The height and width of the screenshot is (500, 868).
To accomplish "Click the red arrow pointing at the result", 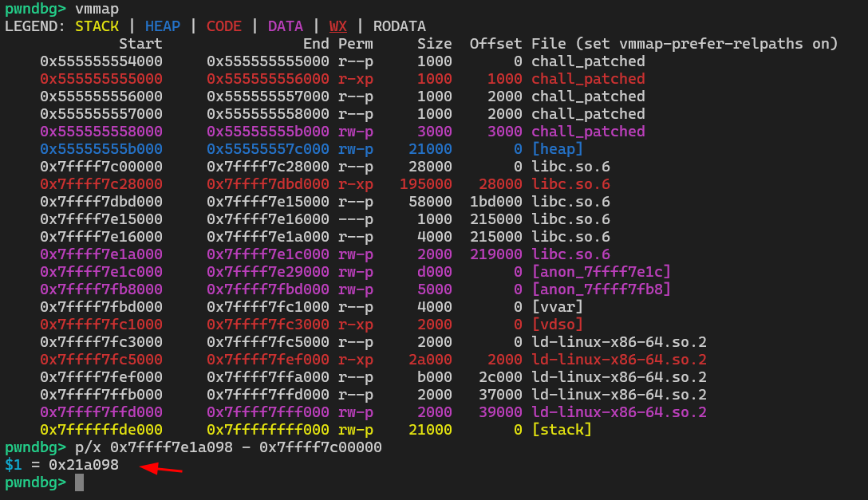I will [x=160, y=468].
